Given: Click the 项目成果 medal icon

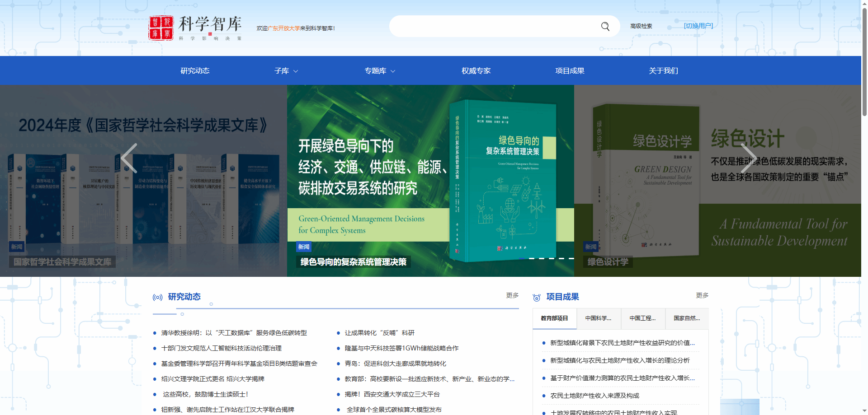Looking at the screenshot, I should click(x=537, y=297).
